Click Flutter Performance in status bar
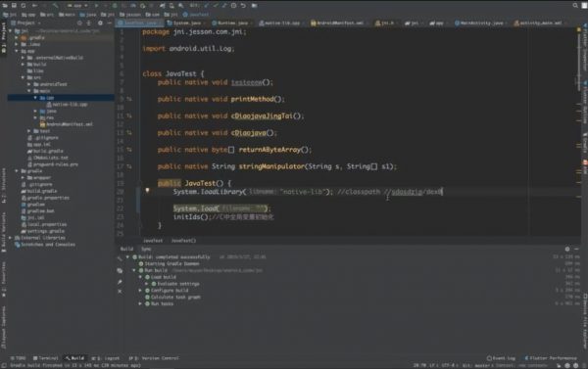588x369 pixels. click(x=551, y=358)
